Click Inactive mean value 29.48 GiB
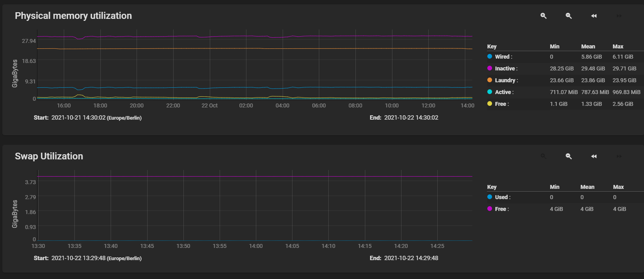644x279 pixels. [x=593, y=68]
